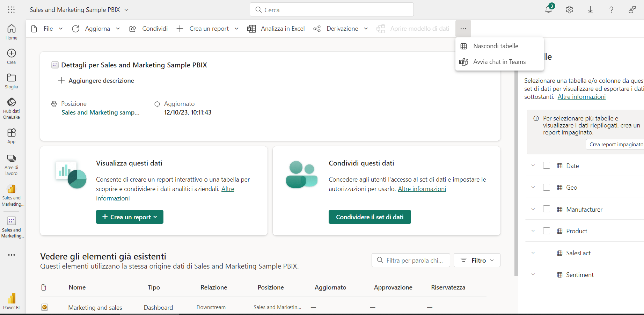Viewport: 644px width, 315px height.
Task: Open Derivazione in the toolbar
Action: (341, 29)
